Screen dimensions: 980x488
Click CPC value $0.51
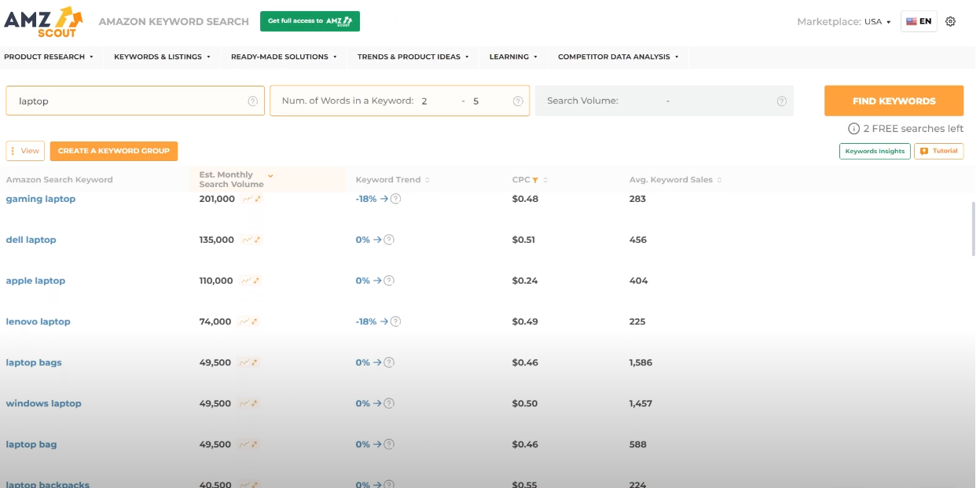coord(523,240)
